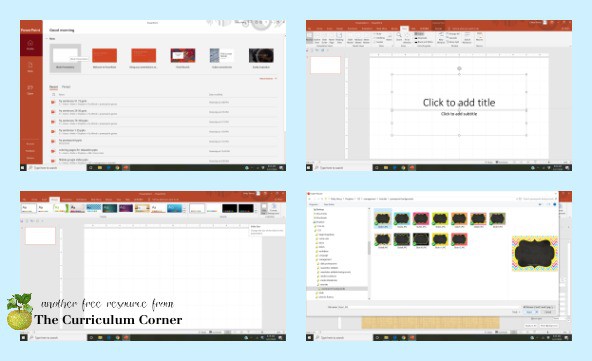Choose Black and White in the View ribbon
592x361 pixels.
click(424, 42)
